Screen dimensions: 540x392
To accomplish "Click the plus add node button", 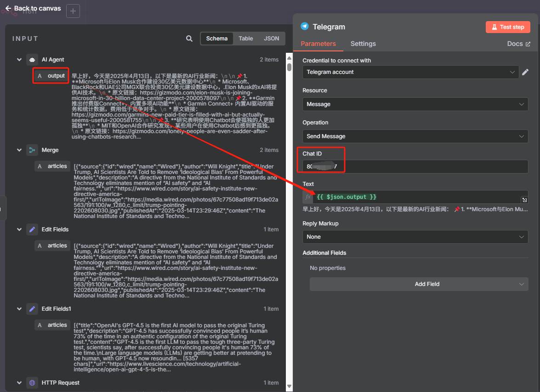I will coord(73,11).
